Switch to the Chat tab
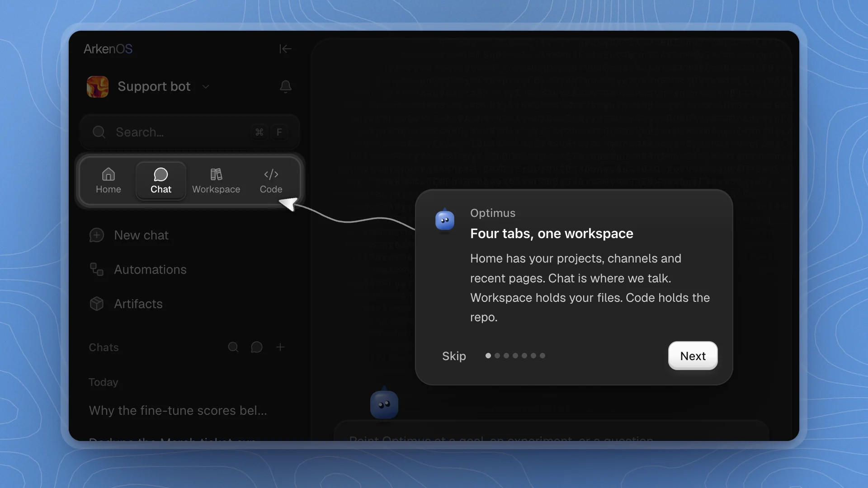The image size is (868, 488). coord(161,181)
